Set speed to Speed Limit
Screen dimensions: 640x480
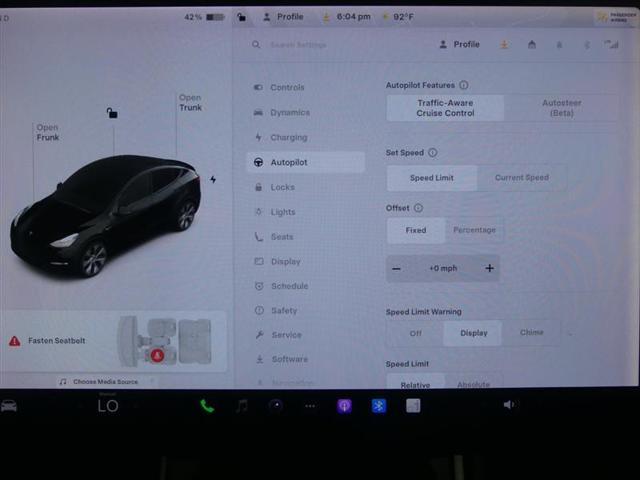[432, 178]
